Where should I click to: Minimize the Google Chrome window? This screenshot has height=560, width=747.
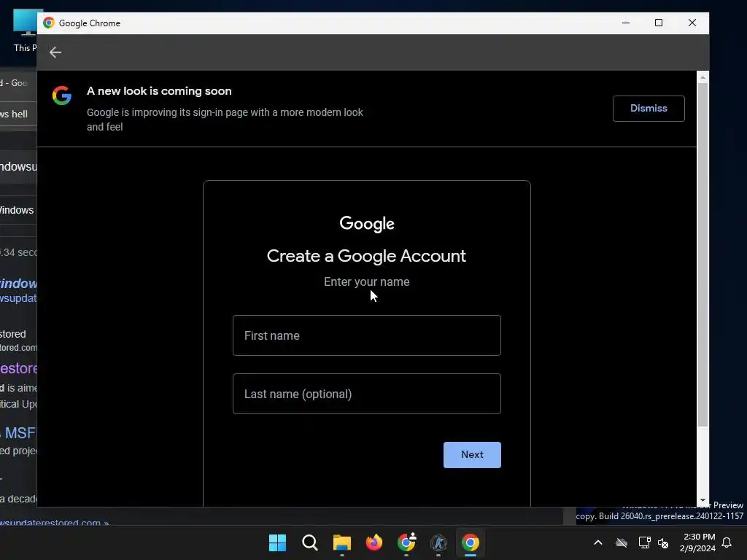625,23
